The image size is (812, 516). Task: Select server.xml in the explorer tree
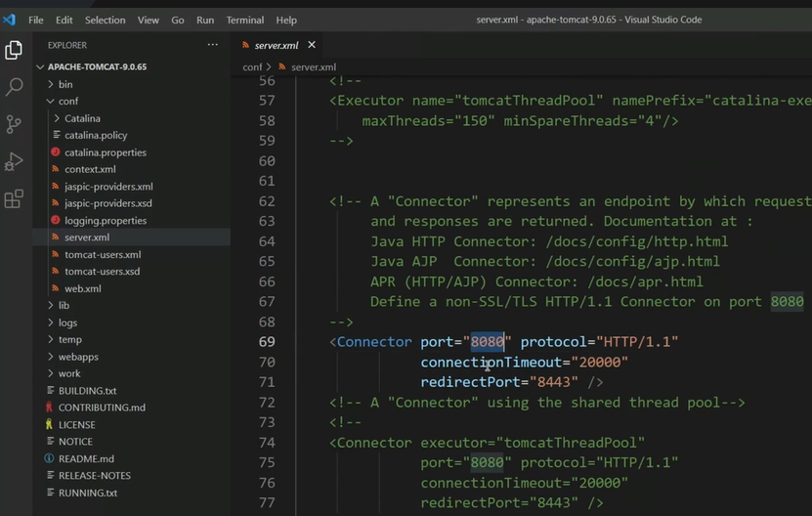click(x=87, y=237)
